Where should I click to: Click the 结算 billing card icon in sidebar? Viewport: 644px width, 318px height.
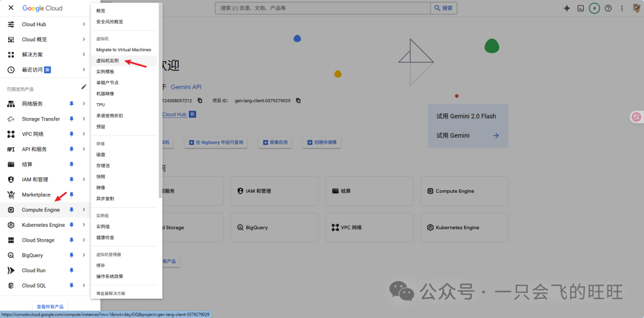[x=11, y=164]
